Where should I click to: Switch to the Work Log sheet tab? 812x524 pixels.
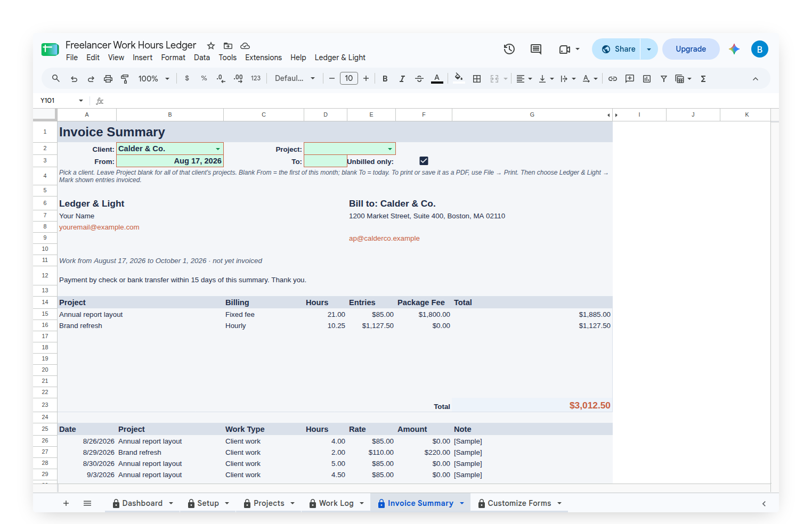click(x=336, y=503)
